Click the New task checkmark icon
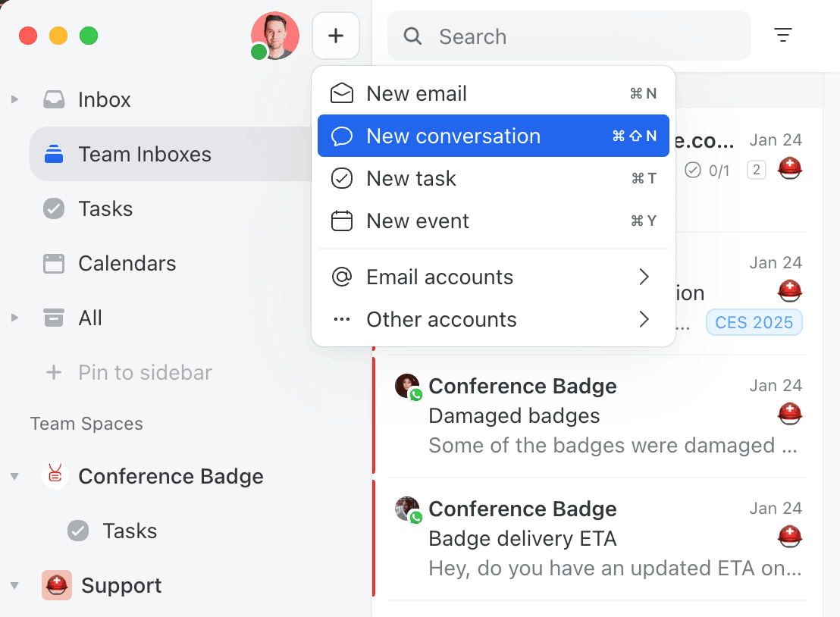 click(342, 178)
